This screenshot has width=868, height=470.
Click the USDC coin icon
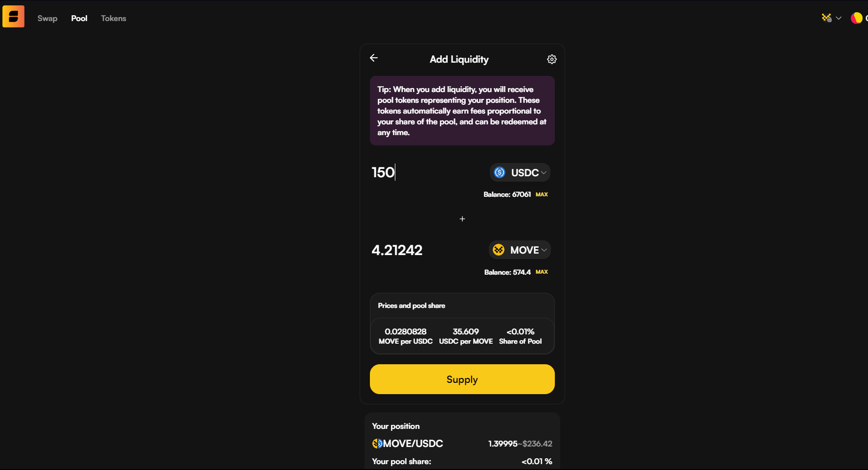pyautogui.click(x=500, y=172)
